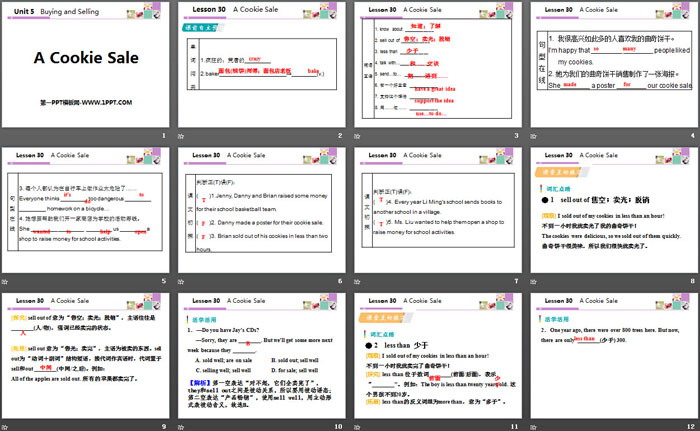Select the 'Unit 5' tab label on slide 1
Image resolution: width=700 pixels, height=431 pixels.
[x=20, y=6]
